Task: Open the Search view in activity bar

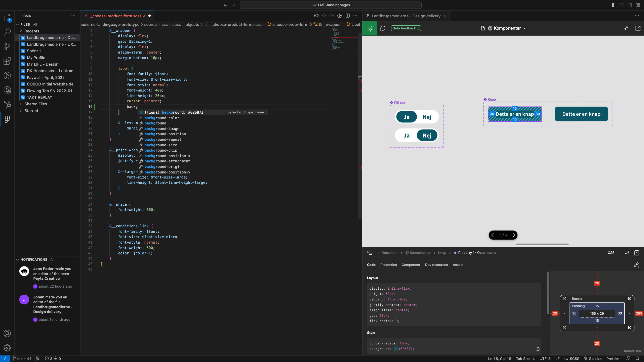Action: 7,32
